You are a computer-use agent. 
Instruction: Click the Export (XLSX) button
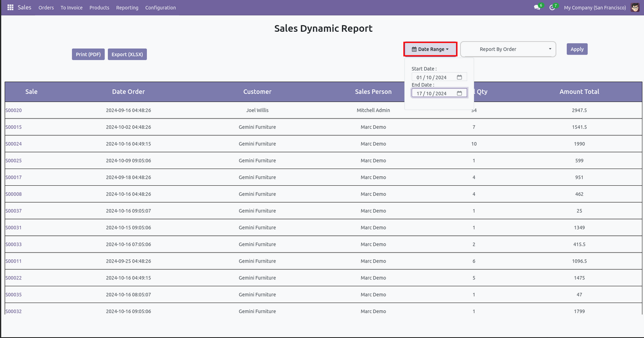pyautogui.click(x=127, y=55)
